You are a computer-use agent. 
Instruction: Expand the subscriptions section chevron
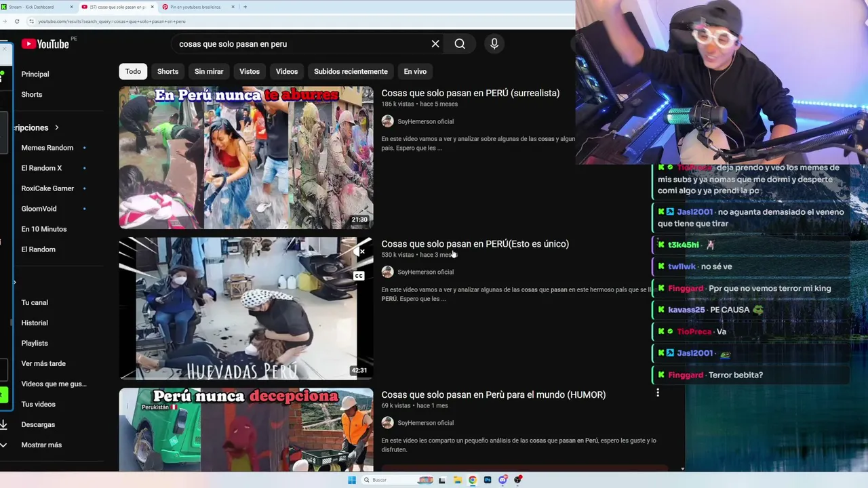pos(57,127)
